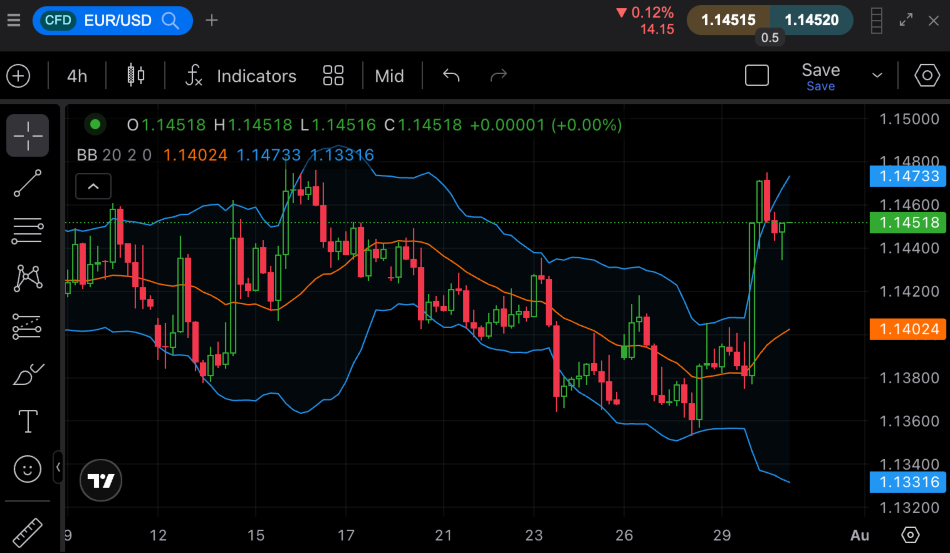
Task: Click the TradingView logo button
Action: 101,481
